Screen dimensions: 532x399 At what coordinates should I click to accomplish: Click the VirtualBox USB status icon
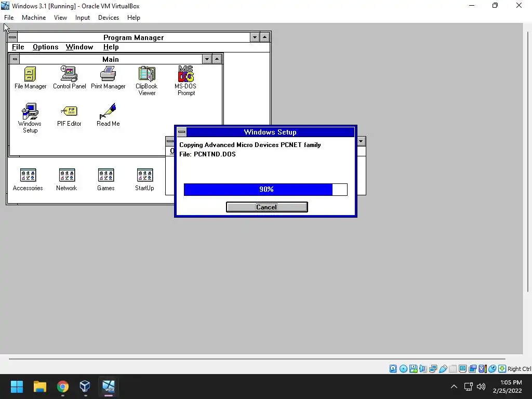pos(443,369)
